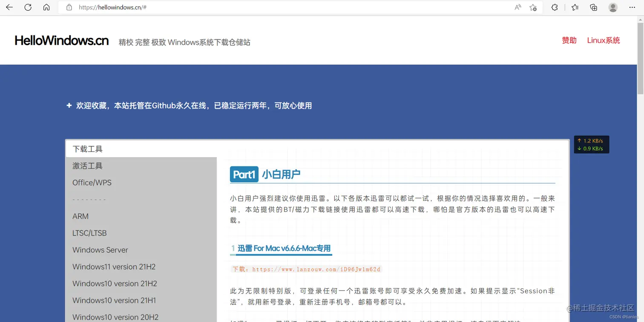The width and height of the screenshot is (644, 322).
Task: Click the browser profile avatar
Action: (x=612, y=7)
